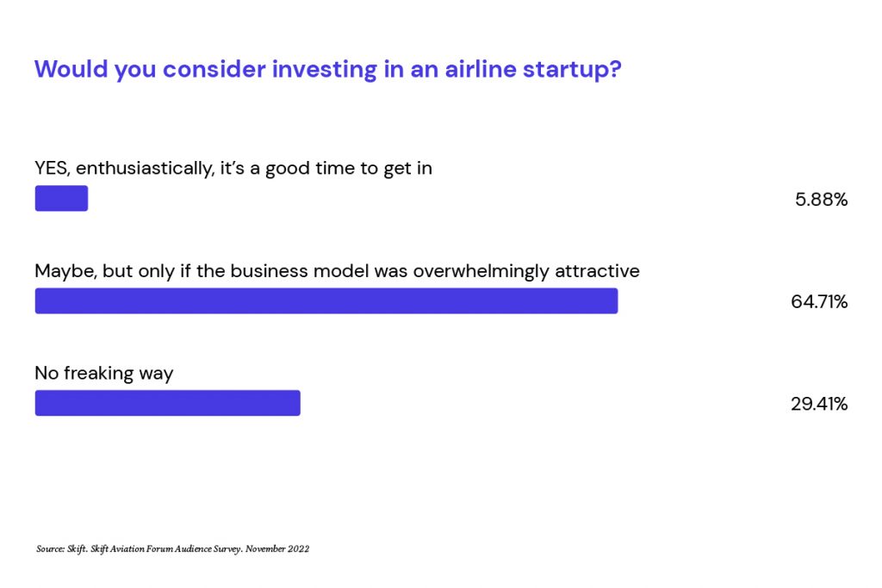Click the word 'YES' in the first label
Screen dimensions: 882x588
pos(51,168)
